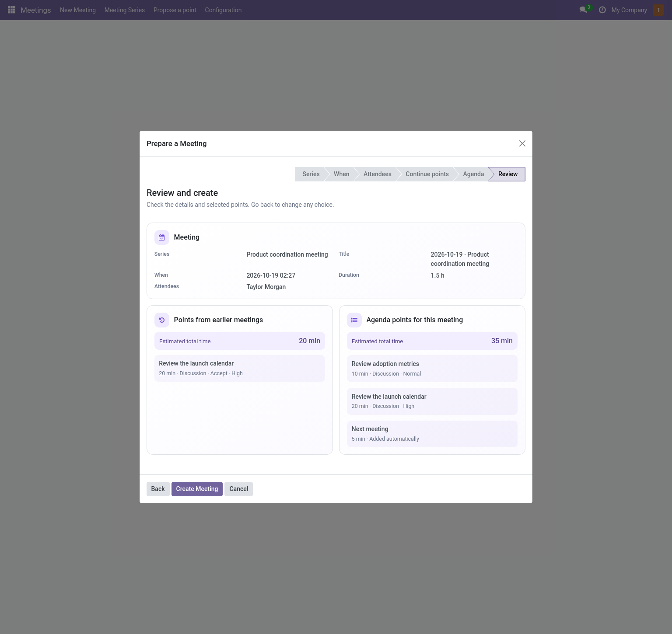Viewport: 672px width, 634px height.
Task: Click the Back button
Action: (158, 489)
